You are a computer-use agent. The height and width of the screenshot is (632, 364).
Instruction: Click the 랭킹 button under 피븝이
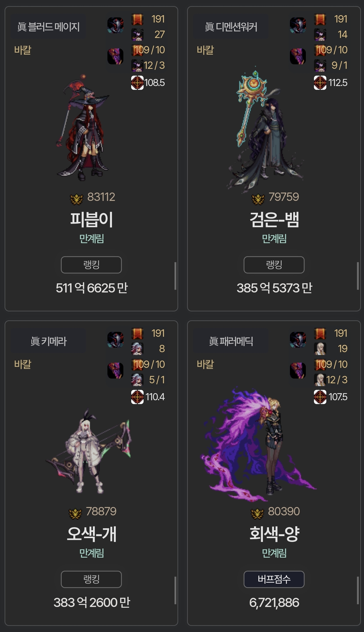pyautogui.click(x=91, y=265)
